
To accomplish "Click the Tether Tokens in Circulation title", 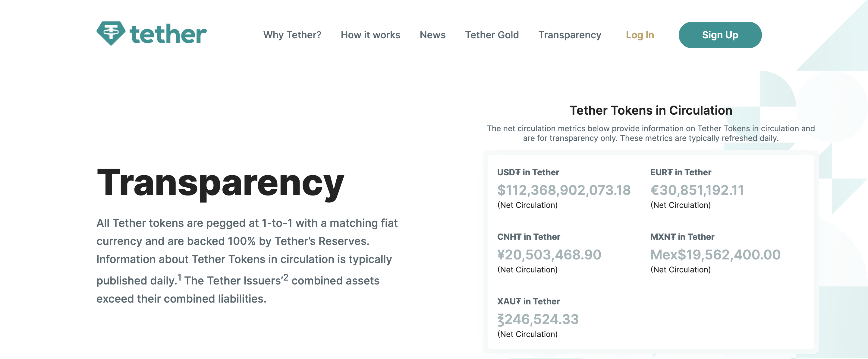I will click(650, 111).
